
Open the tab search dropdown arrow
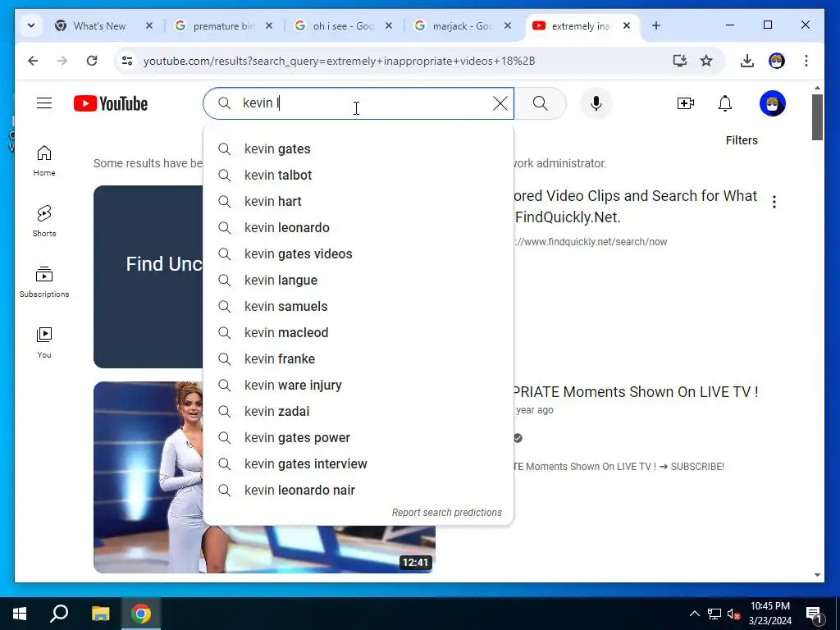pos(31,25)
